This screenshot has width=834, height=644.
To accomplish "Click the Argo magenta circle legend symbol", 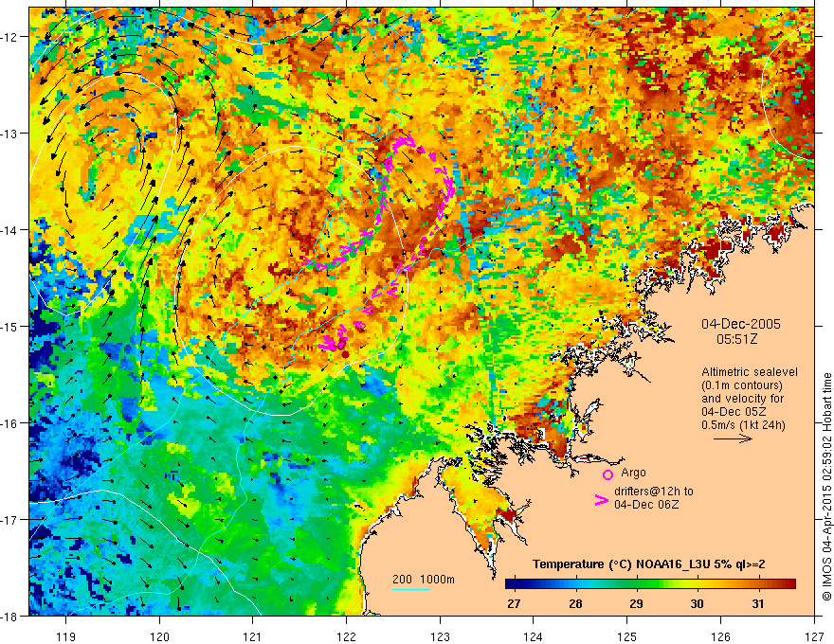I will [x=607, y=474].
